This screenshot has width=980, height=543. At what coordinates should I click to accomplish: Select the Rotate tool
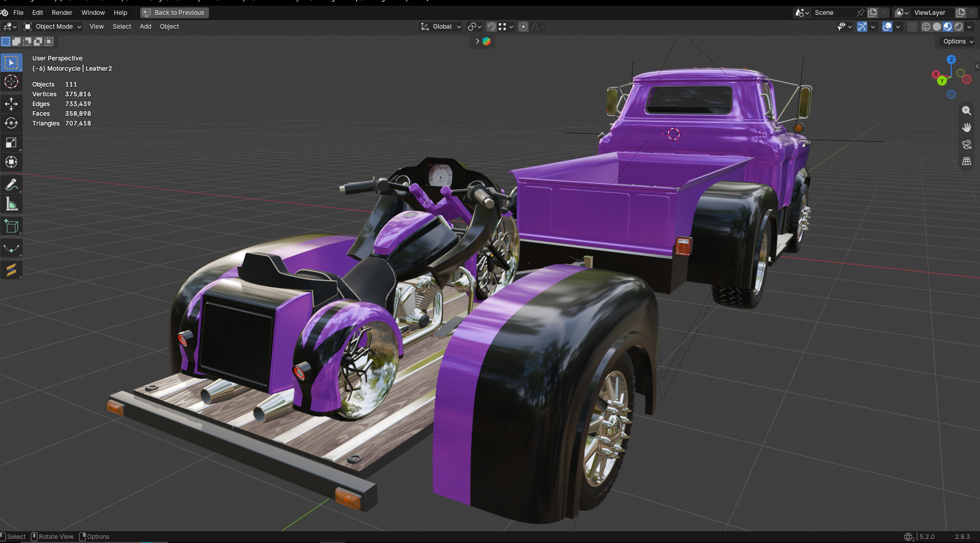point(11,123)
